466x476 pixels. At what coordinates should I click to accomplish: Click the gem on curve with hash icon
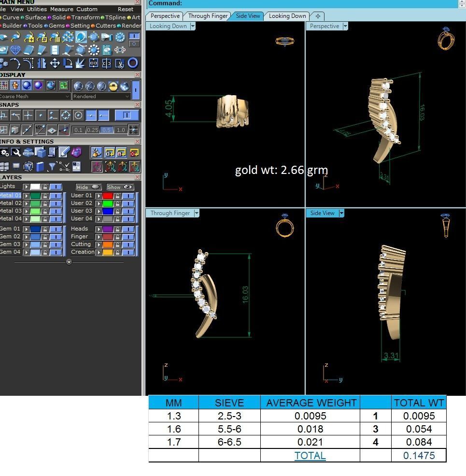[x=42, y=37]
